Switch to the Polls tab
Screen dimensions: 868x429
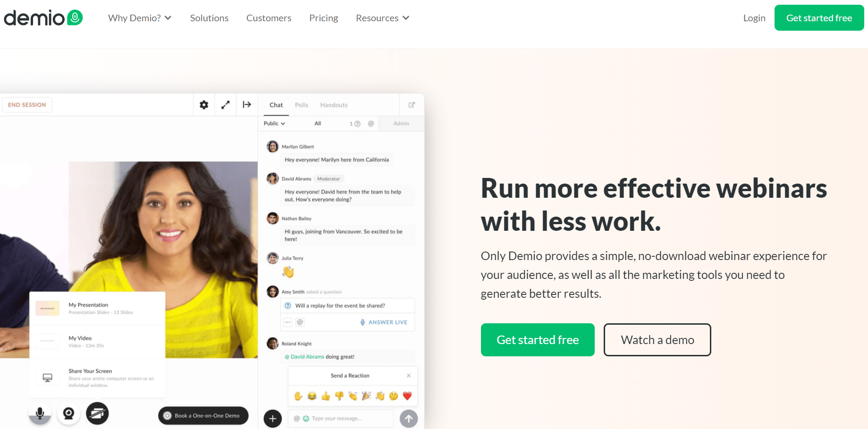[302, 105]
